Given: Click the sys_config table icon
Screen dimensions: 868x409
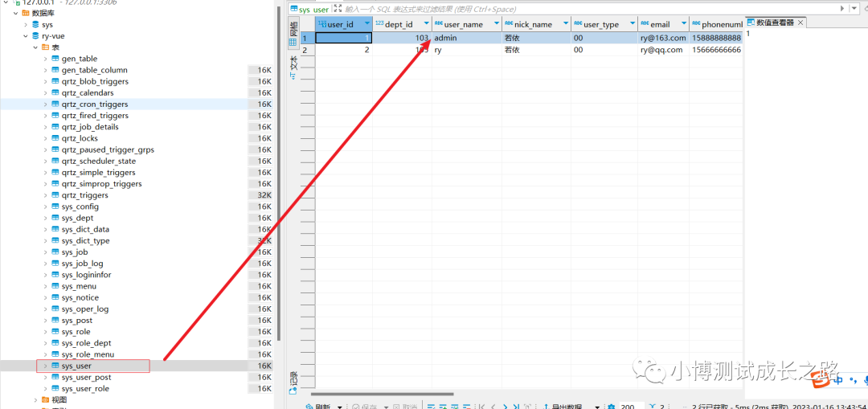Looking at the screenshot, I should [x=55, y=207].
